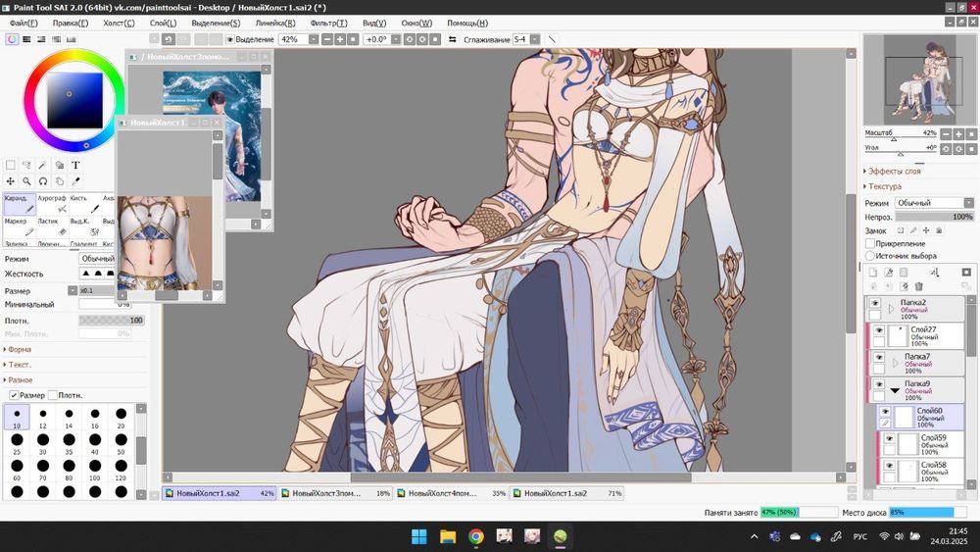Click the Undo arrow in toolbar
Image resolution: width=980 pixels, height=552 pixels.
[169, 39]
